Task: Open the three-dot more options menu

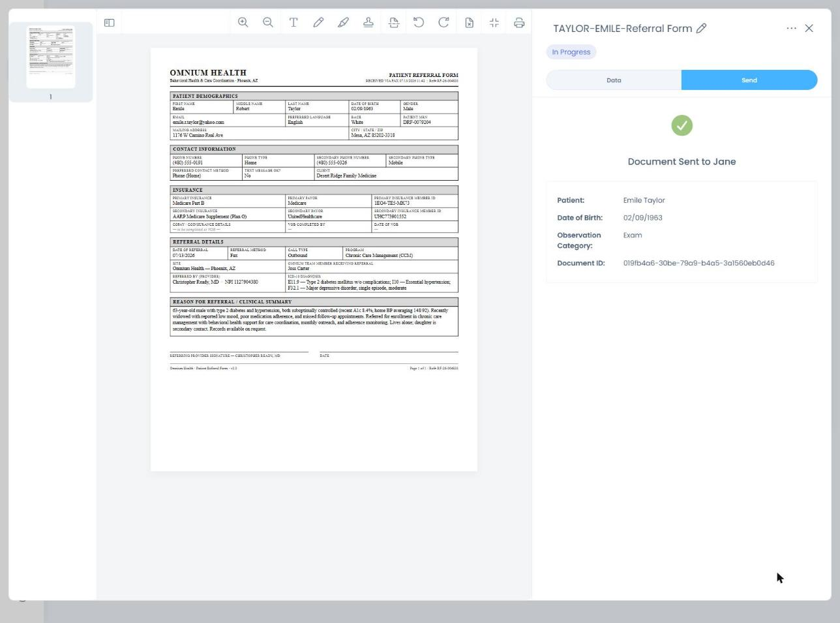Action: click(791, 28)
